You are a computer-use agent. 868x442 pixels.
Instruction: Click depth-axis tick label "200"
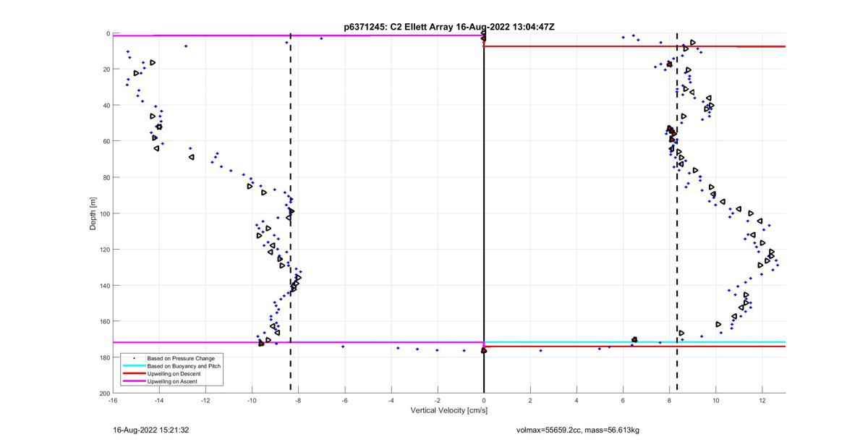pos(103,393)
